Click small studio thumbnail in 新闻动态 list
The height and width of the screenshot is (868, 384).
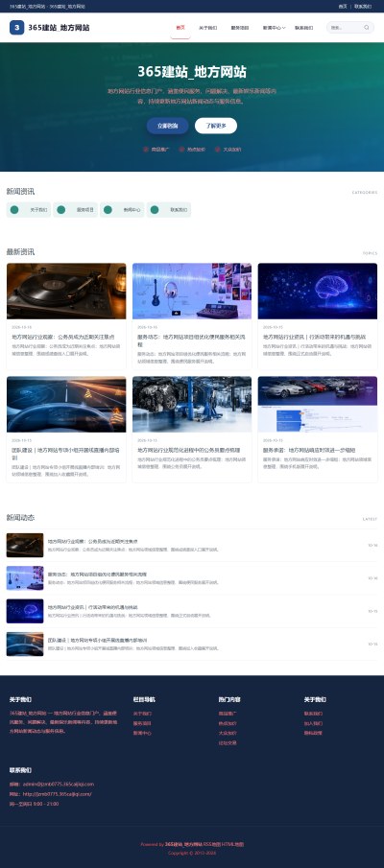click(x=25, y=578)
